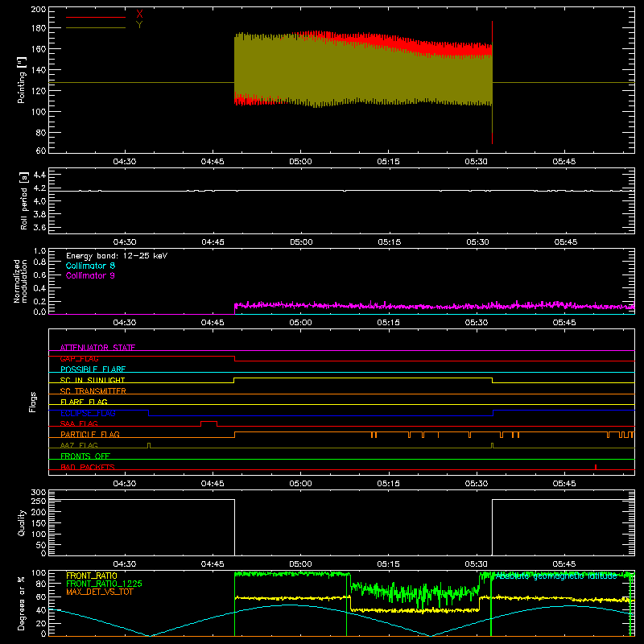Click the 05:15 tick under the modulation plot

tap(388, 323)
